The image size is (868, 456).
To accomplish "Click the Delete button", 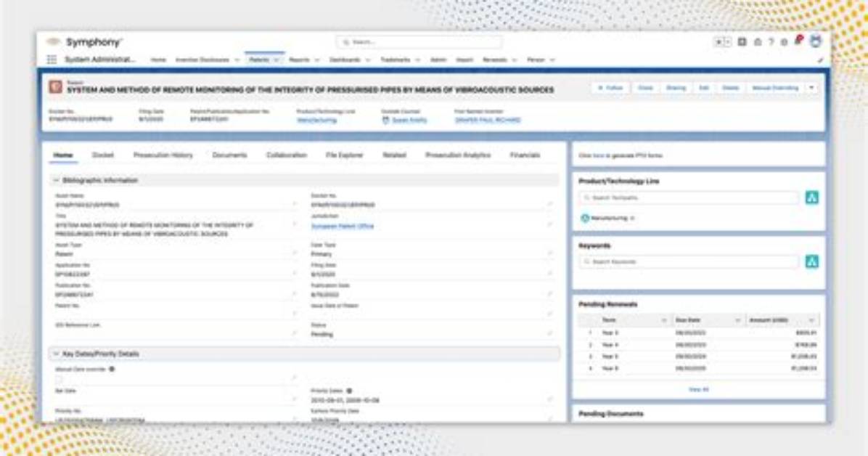I will [731, 88].
